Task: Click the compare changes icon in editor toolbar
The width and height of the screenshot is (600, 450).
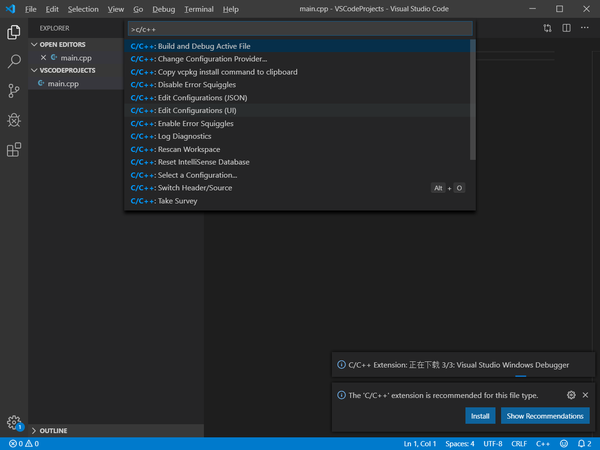Action: 547,28
